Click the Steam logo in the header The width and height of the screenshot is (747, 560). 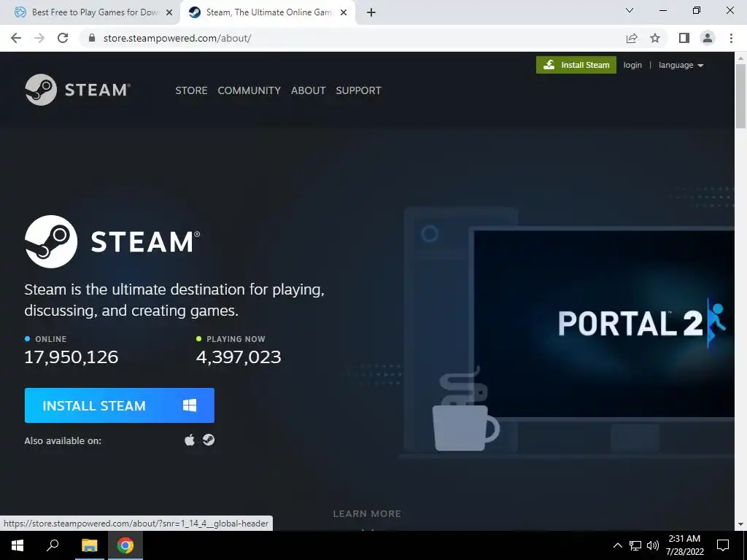tap(77, 90)
